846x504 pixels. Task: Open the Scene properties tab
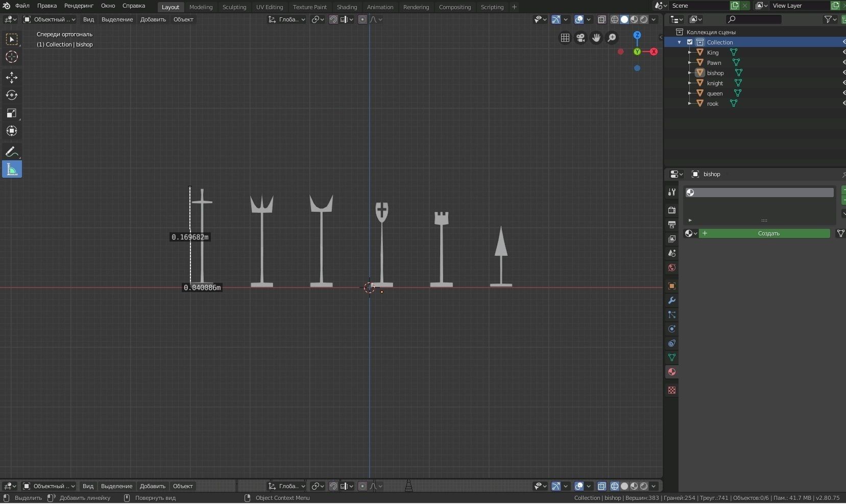(x=672, y=253)
